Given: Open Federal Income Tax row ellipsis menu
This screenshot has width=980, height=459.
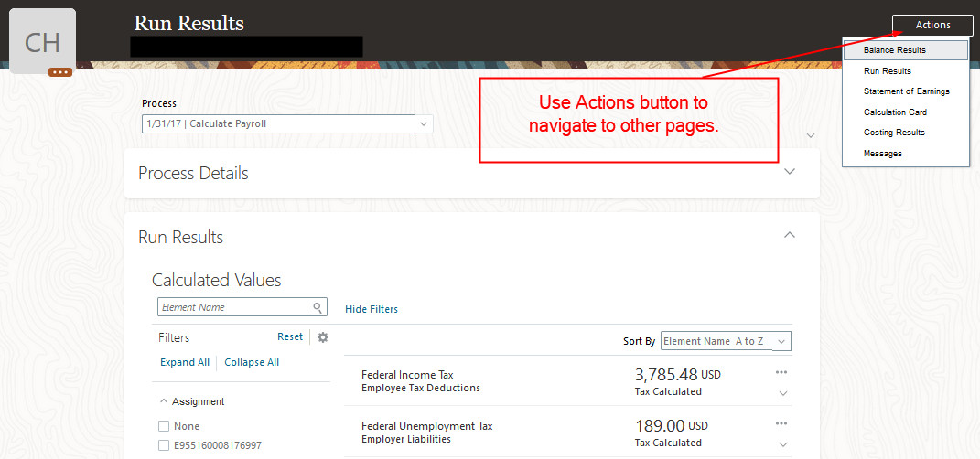Looking at the screenshot, I should click(x=781, y=372).
